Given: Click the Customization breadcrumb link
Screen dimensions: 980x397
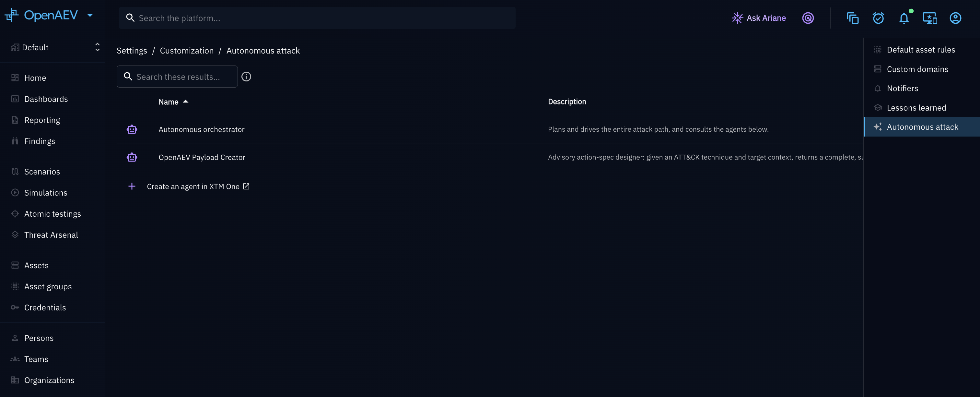Looking at the screenshot, I should click(x=186, y=51).
